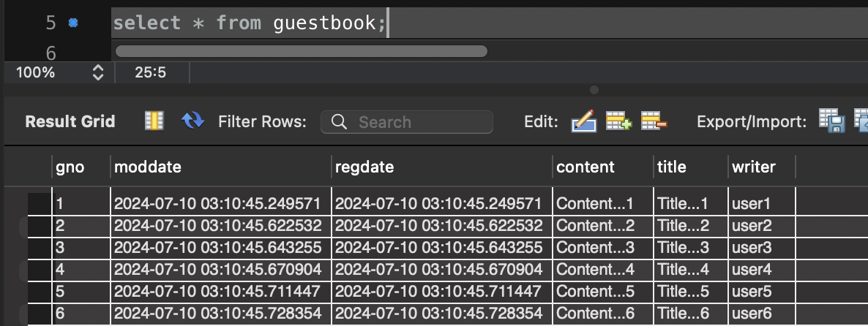Click the edit current row pencil icon
This screenshot has height=326, width=868.
pyautogui.click(x=584, y=121)
